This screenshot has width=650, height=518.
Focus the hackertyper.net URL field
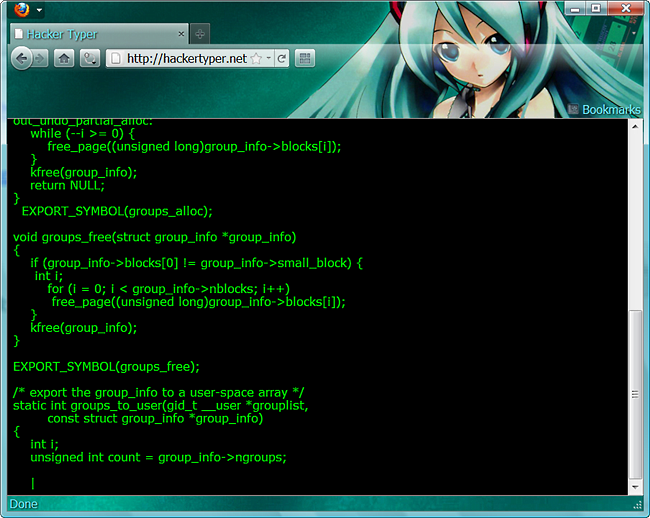(187, 59)
